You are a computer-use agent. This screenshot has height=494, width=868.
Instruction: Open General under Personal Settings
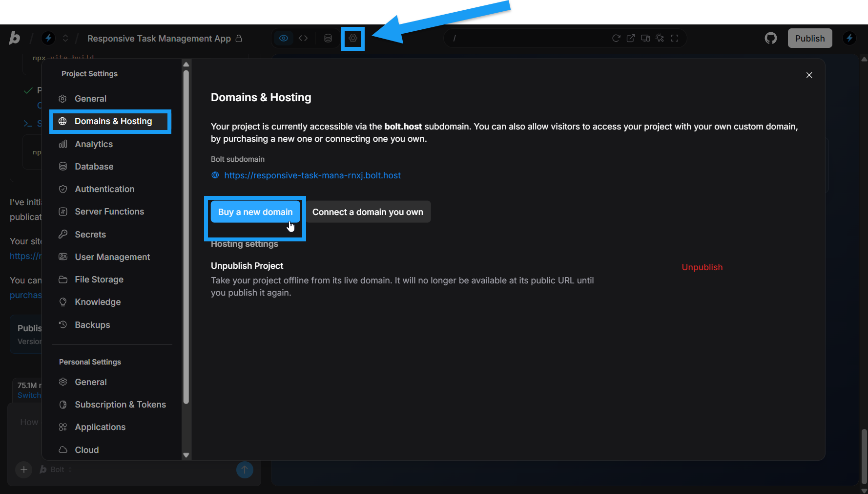click(x=111, y=382)
